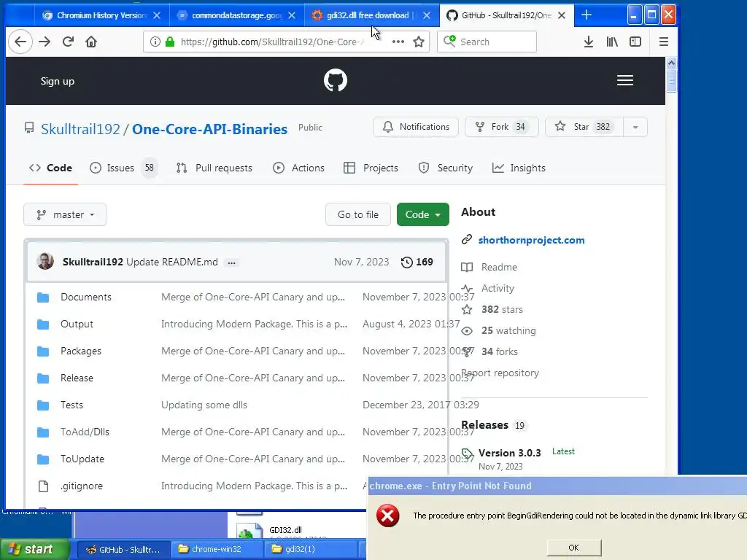
Task: Open the 382 stars link
Action: tap(502, 309)
